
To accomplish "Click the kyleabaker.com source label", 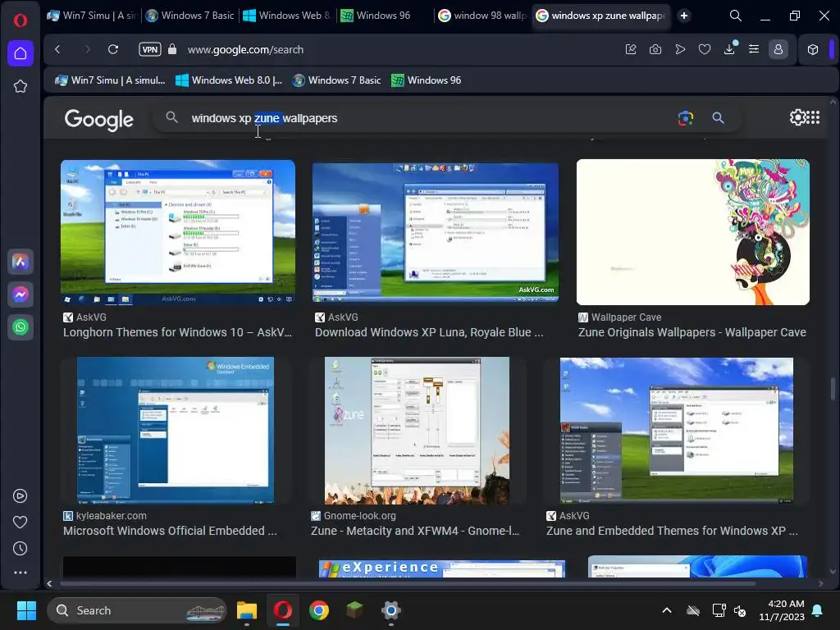I will click(111, 516).
